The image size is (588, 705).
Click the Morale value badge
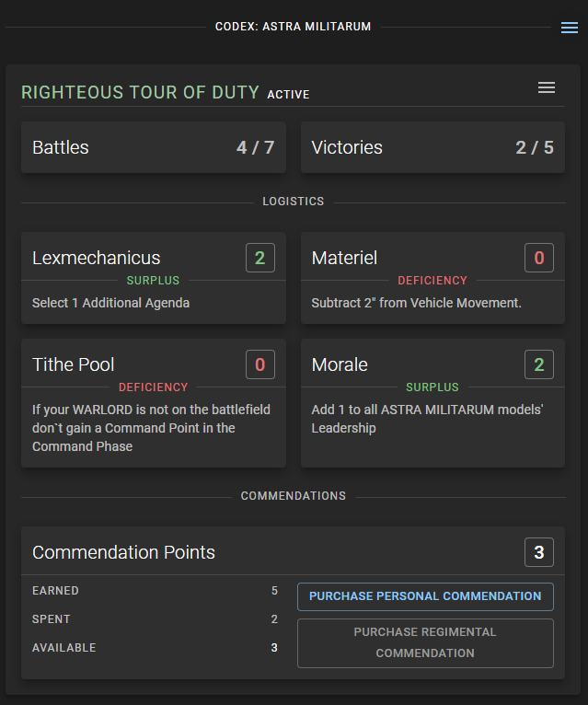coord(539,365)
